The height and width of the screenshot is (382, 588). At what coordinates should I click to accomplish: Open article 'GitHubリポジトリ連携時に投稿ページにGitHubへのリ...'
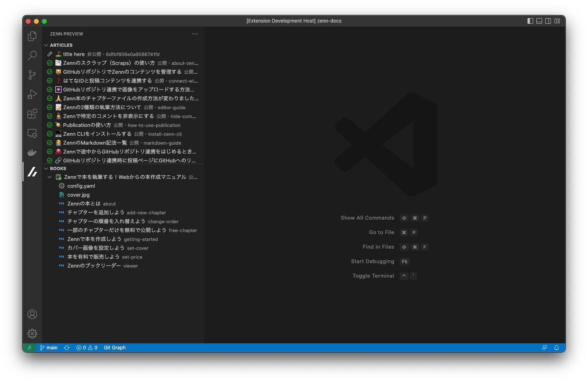[123, 160]
